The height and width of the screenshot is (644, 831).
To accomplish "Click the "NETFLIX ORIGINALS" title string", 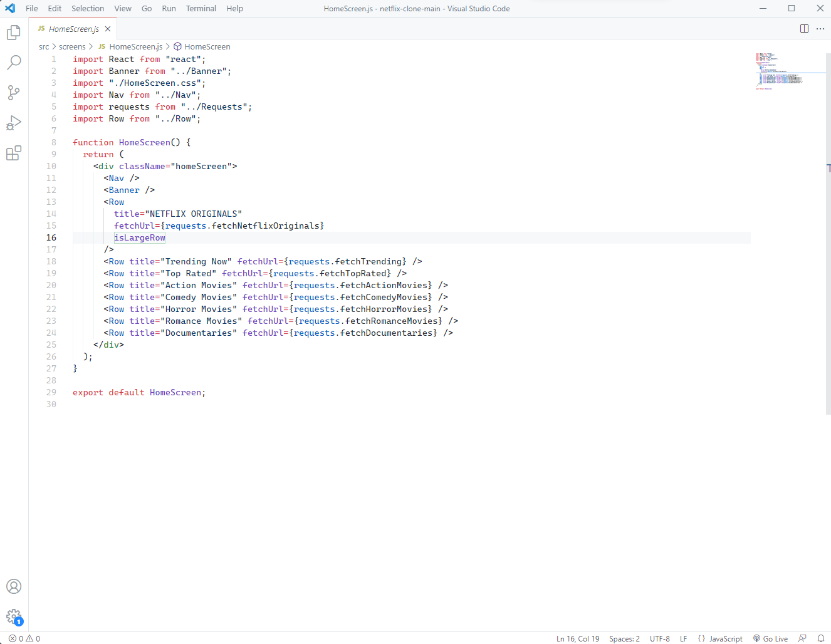I will tap(194, 214).
